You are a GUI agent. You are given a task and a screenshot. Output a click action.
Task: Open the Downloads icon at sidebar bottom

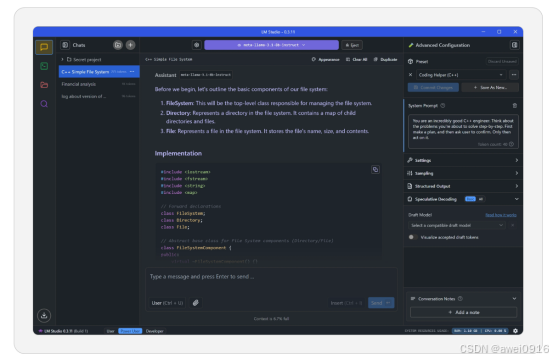coord(44,315)
